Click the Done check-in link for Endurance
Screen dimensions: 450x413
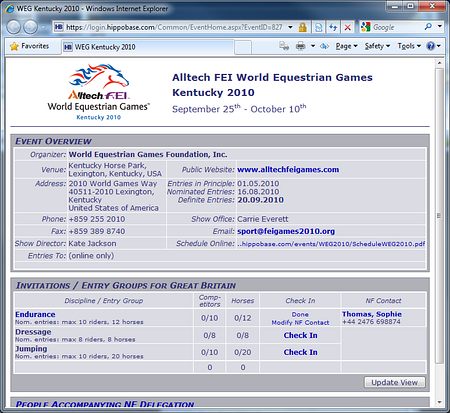click(300, 314)
